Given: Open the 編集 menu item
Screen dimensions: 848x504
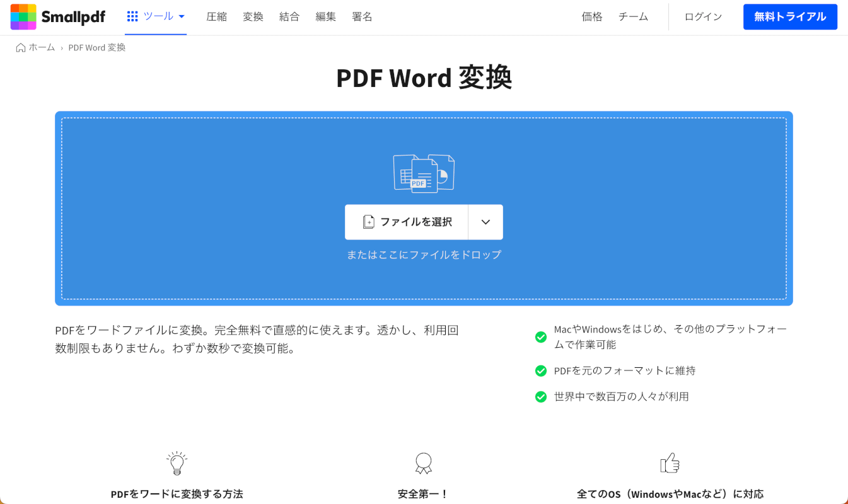Looking at the screenshot, I should pyautogui.click(x=326, y=17).
